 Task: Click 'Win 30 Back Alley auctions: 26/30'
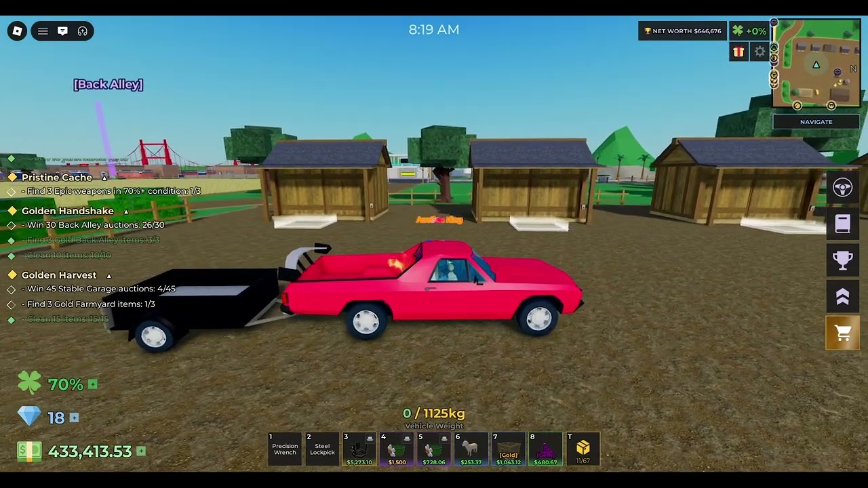tap(93, 225)
